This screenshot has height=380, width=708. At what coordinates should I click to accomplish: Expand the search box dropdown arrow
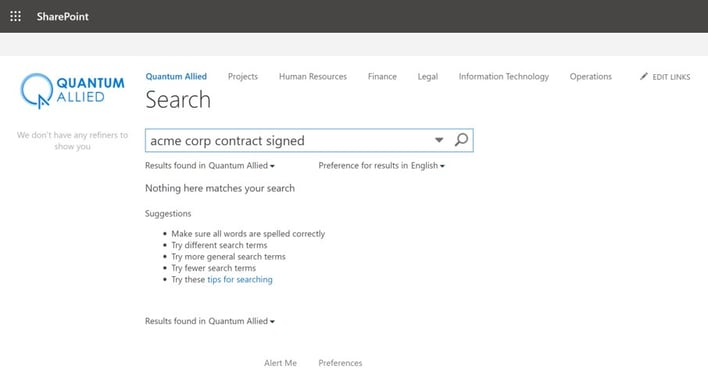click(439, 140)
